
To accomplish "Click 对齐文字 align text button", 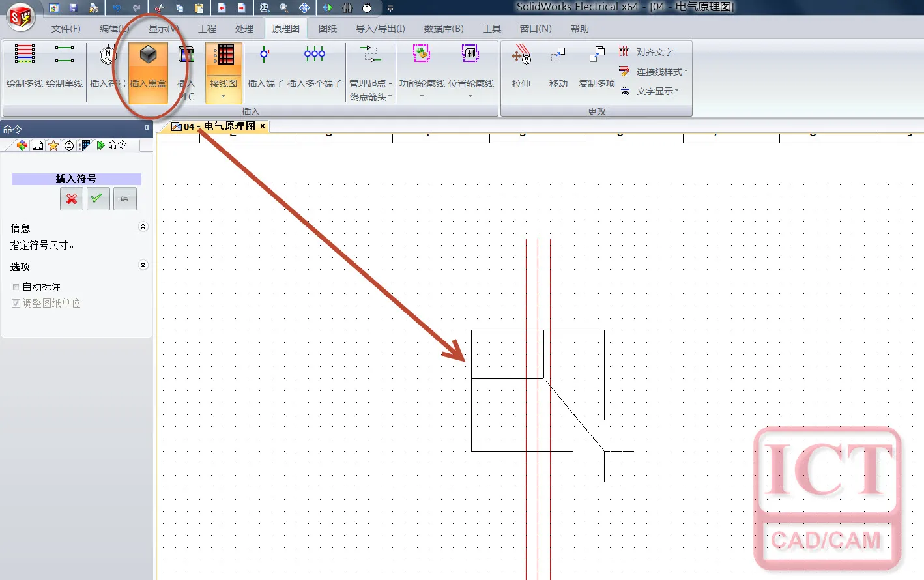I will tap(646, 52).
